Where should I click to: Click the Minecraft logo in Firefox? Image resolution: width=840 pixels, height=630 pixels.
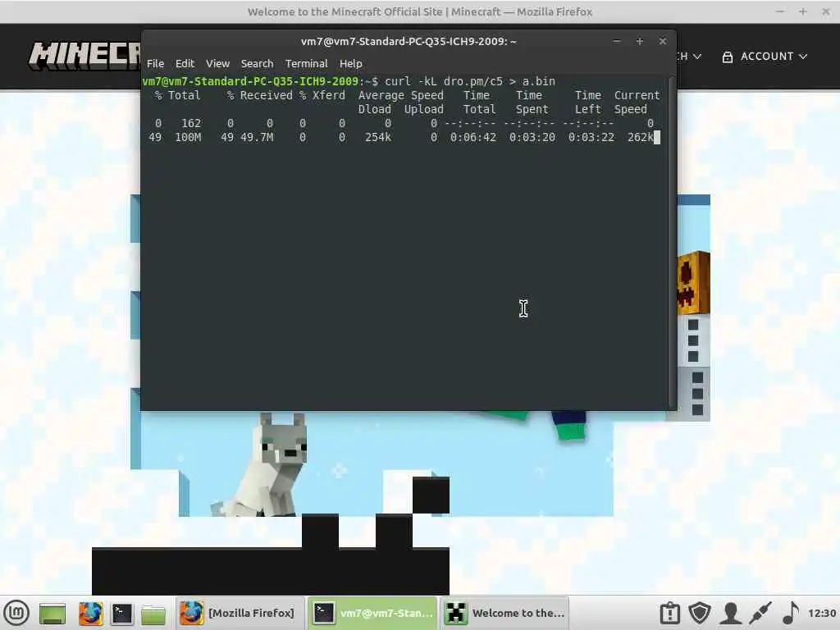tap(84, 56)
